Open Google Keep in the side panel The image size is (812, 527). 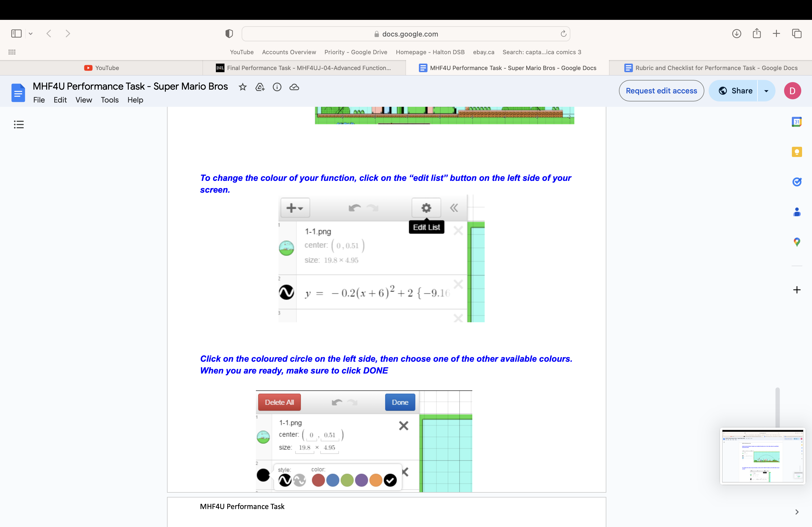(797, 152)
